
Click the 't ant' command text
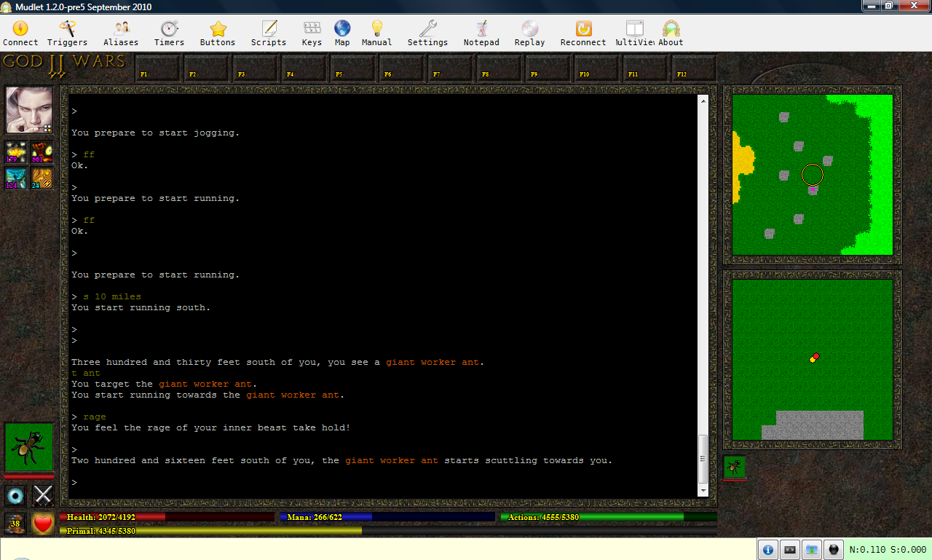(86, 373)
